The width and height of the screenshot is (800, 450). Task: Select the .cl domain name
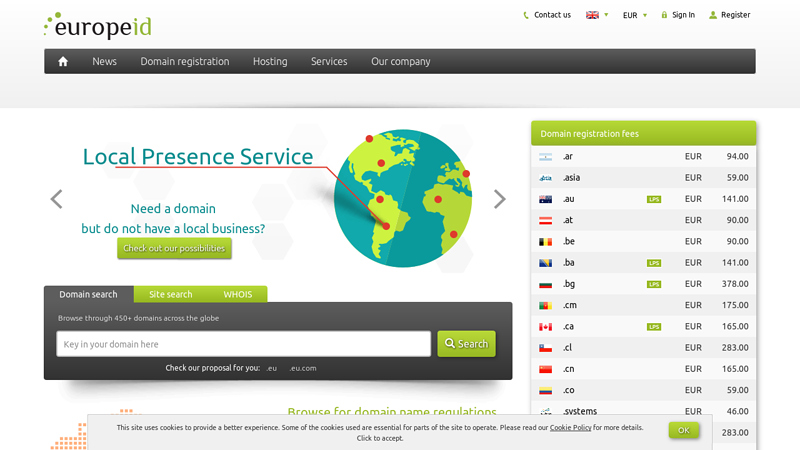[567, 347]
